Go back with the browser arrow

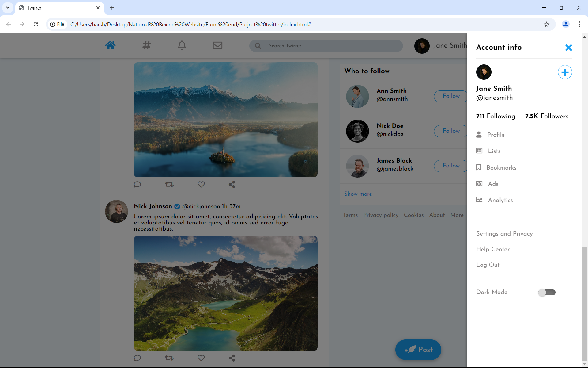click(8, 24)
